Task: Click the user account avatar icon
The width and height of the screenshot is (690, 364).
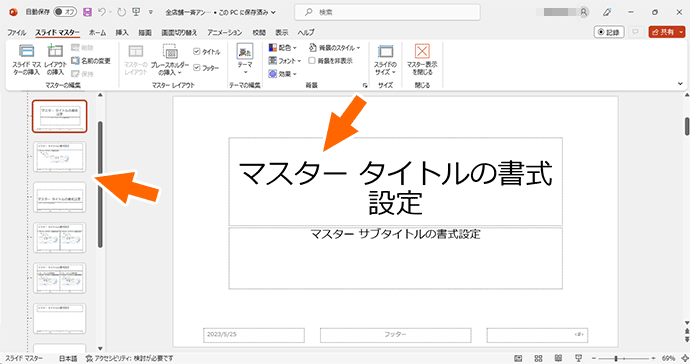Action: [x=584, y=12]
